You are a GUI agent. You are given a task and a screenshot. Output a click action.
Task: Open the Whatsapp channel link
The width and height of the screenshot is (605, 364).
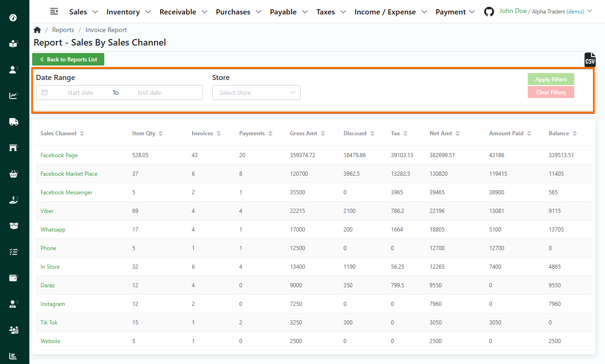click(53, 230)
